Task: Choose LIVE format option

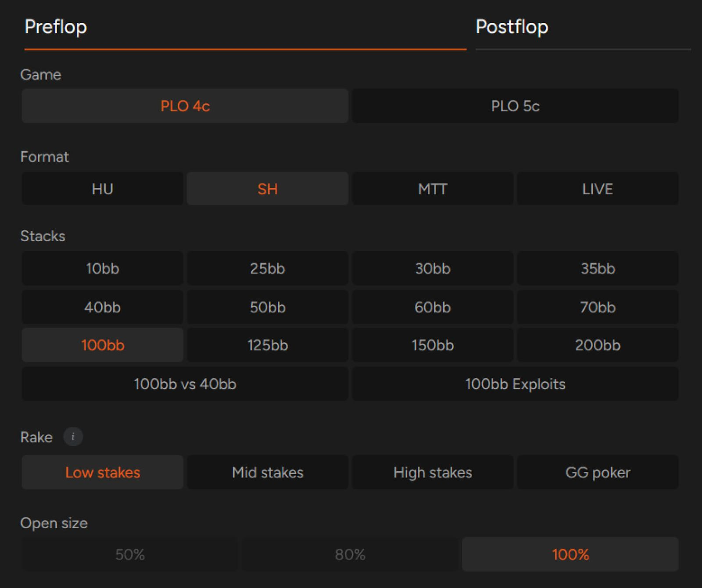Action: 598,189
